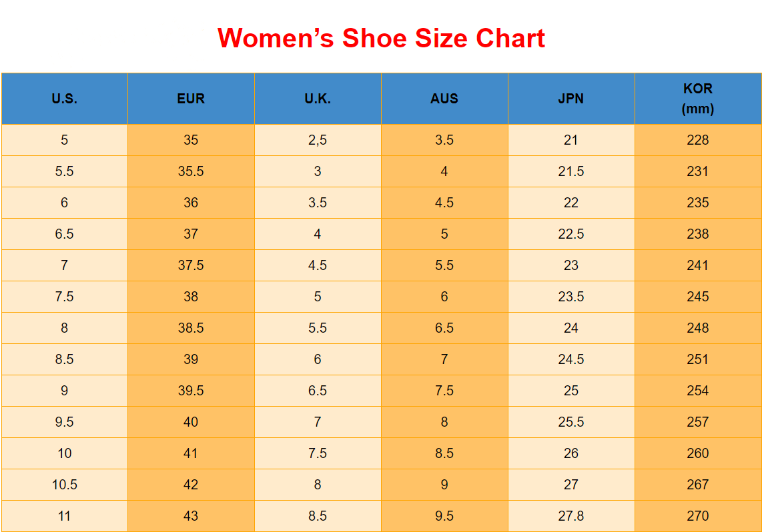Click the U.S. cell showing 10.5
The image size is (762, 532).
point(64,485)
